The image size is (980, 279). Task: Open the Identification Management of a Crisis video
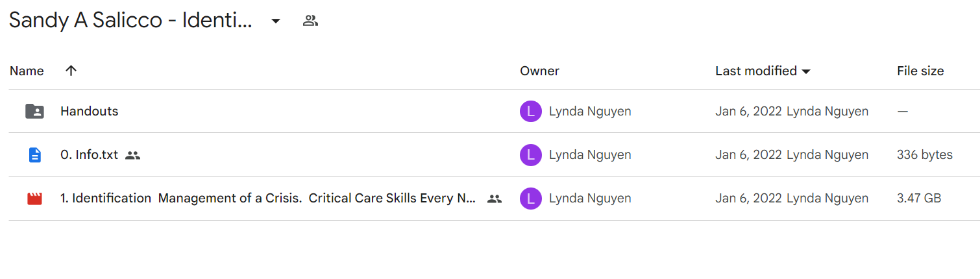pyautogui.click(x=268, y=198)
